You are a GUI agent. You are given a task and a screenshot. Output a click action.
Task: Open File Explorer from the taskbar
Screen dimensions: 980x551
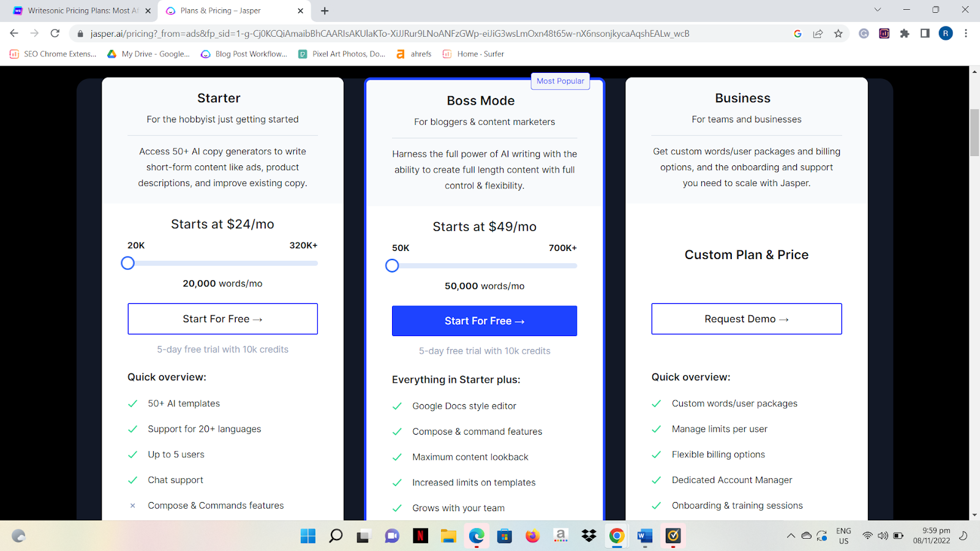pos(448,536)
